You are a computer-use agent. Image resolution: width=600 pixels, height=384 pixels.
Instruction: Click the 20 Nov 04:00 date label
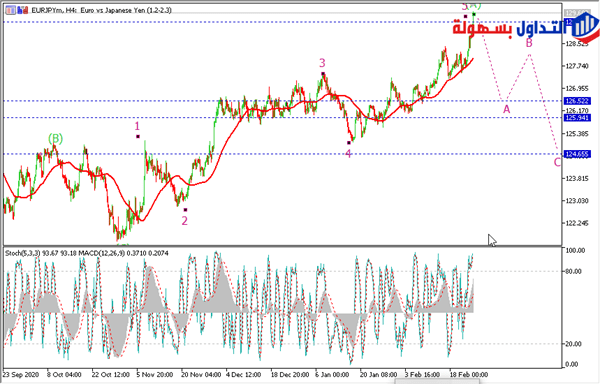201,374
